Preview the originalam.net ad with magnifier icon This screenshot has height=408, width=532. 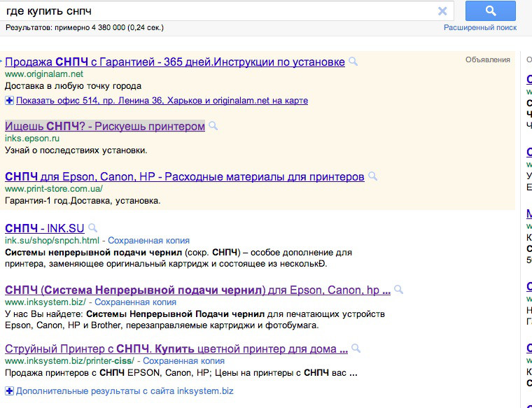tap(353, 62)
